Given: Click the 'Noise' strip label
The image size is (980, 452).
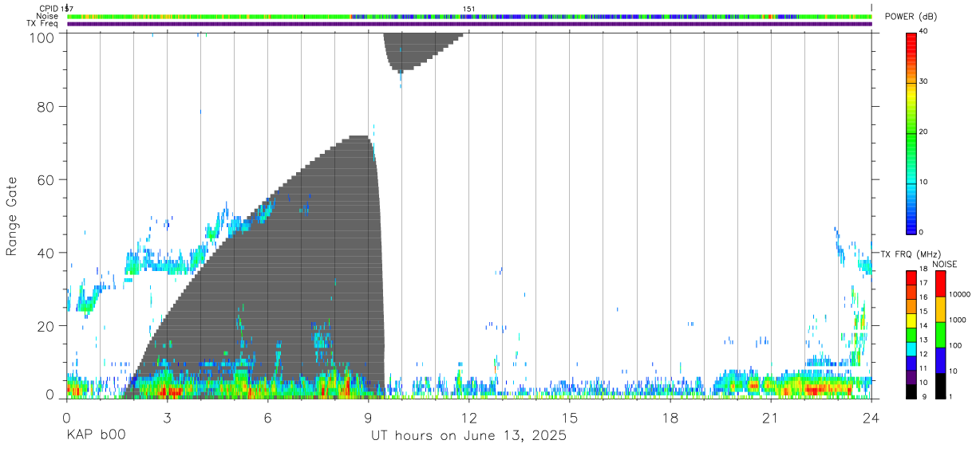Looking at the screenshot, I should point(48,16).
